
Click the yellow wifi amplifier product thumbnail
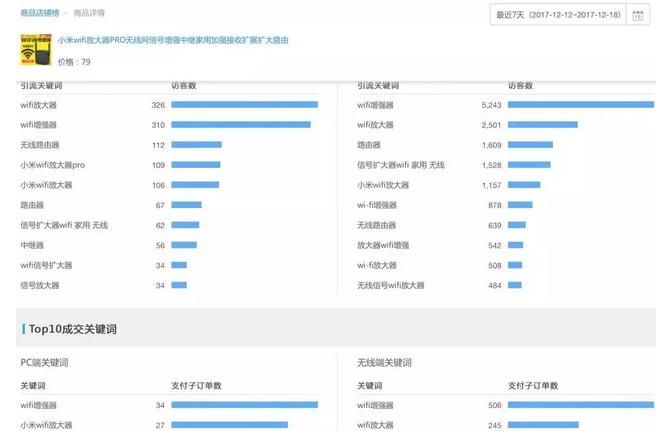[x=36, y=49]
